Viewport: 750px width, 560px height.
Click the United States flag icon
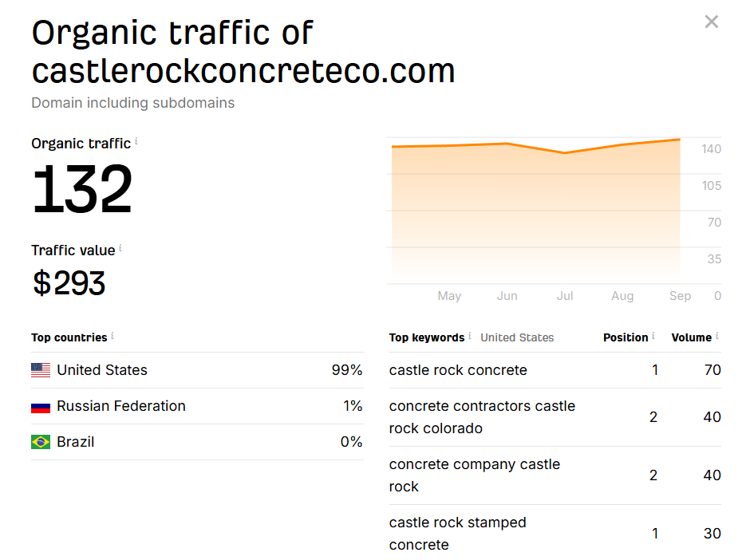tap(41, 370)
